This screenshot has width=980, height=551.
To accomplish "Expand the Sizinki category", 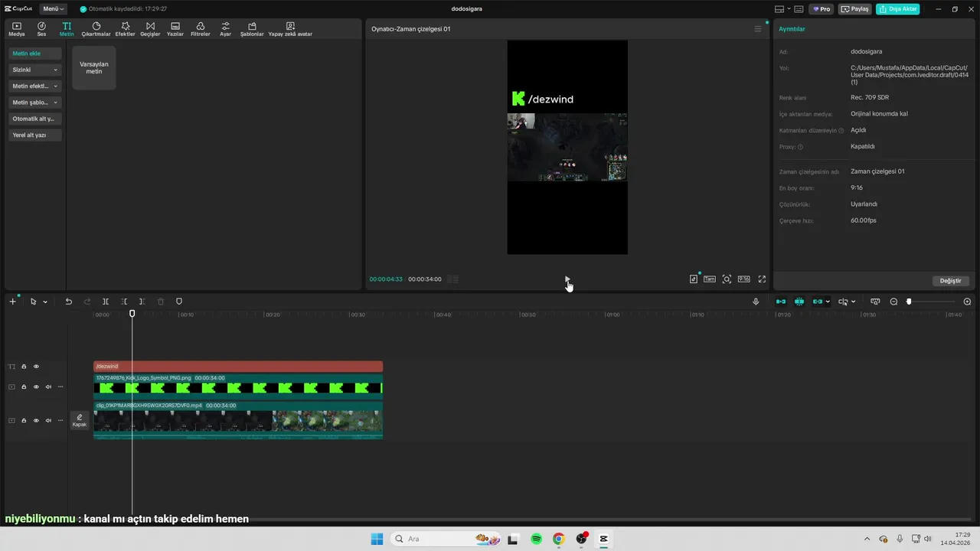I will pos(35,70).
